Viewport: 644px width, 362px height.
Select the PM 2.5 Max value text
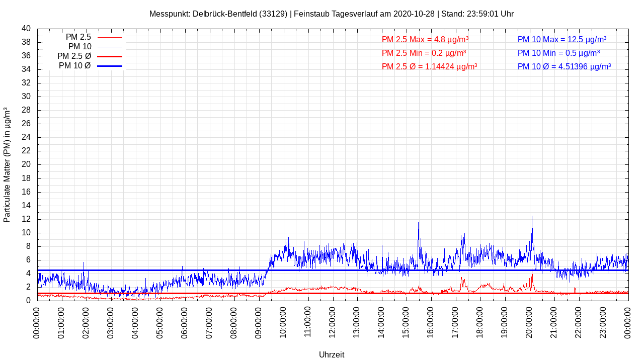tap(425, 40)
